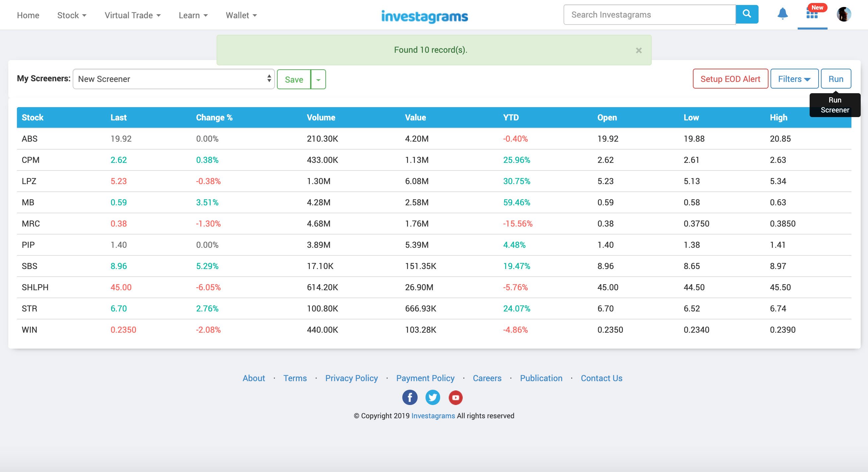Open the Learn dropdown menu
Screen dimensions: 868x472
tap(193, 15)
